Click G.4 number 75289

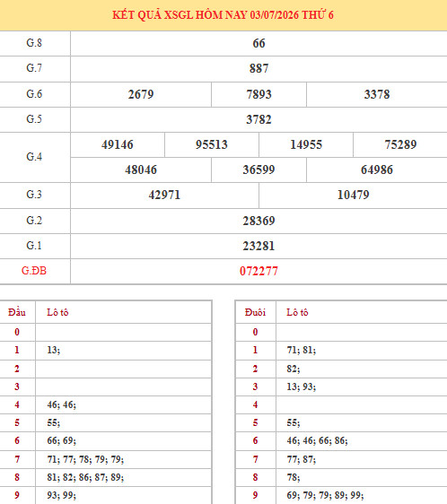pyautogui.click(x=400, y=144)
